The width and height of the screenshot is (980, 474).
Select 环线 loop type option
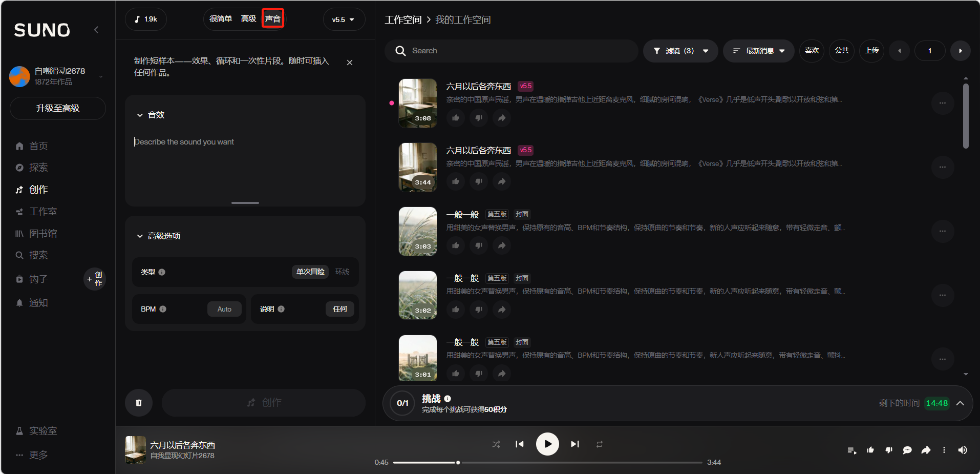pos(342,272)
